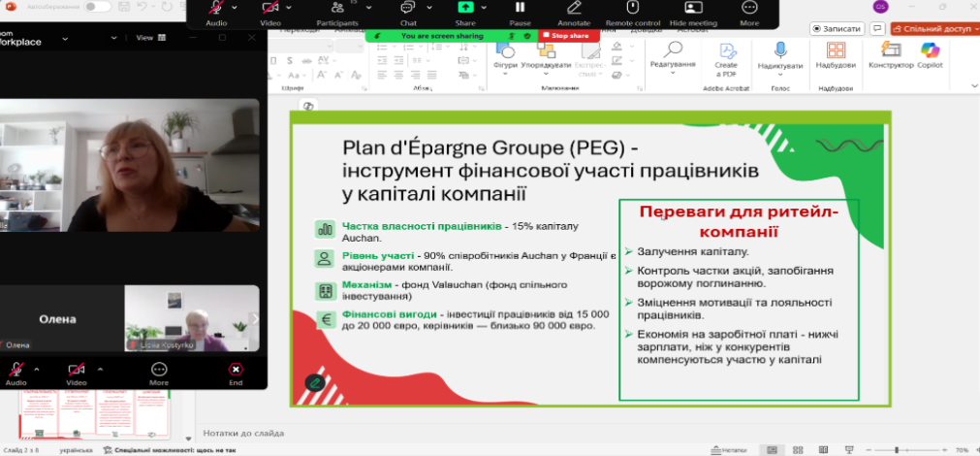Image resolution: width=980 pixels, height=456 pixels.
Task: Increase font size in the ribbon
Action: [321, 75]
